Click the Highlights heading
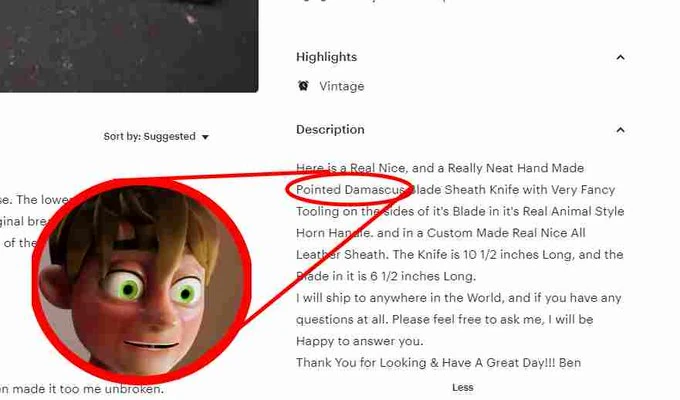Image resolution: width=680 pixels, height=400 pixels. 327,57
